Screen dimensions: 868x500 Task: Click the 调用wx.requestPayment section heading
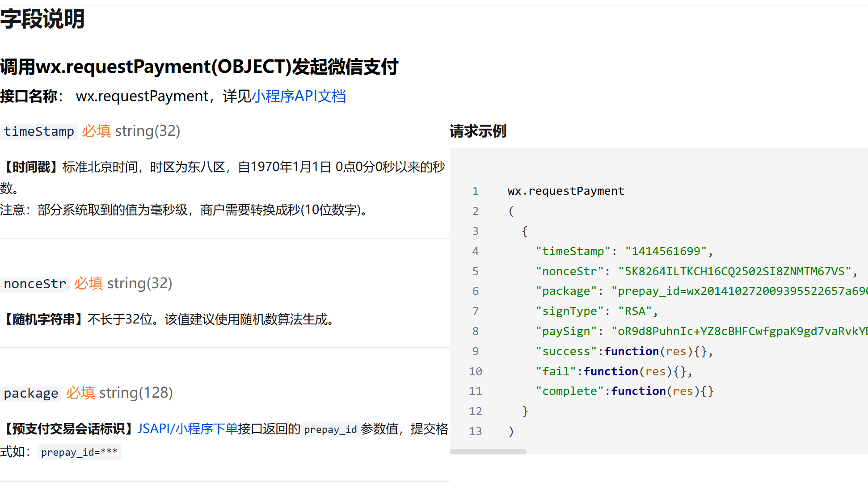point(199,67)
